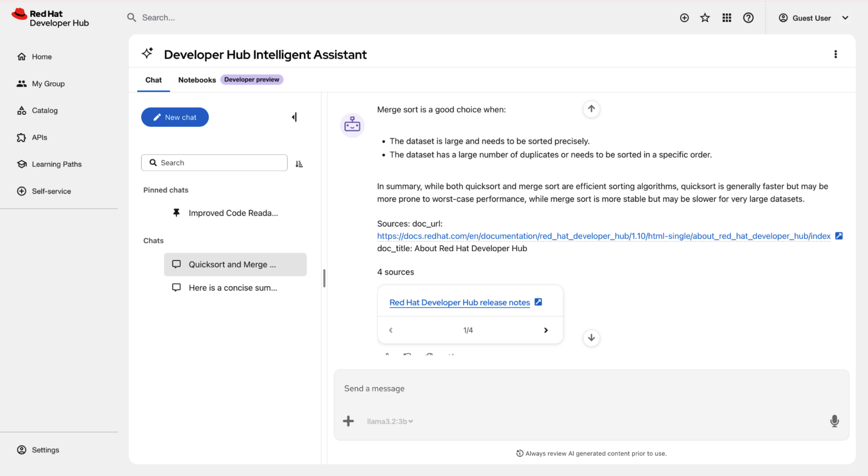Viewport: 868px width, 476px height.
Task: Click the 1/4 source page indicator
Action: click(468, 330)
